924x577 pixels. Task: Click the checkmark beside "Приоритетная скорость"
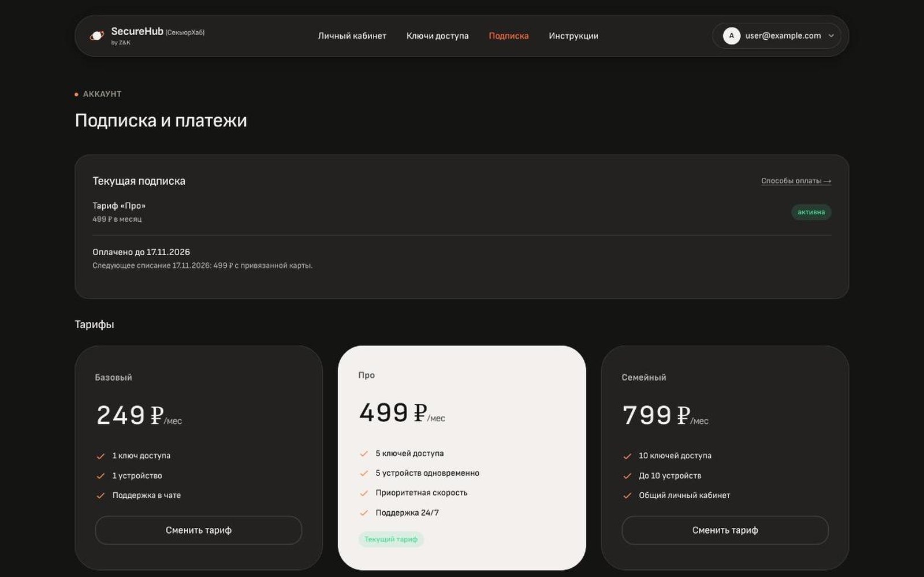point(364,493)
